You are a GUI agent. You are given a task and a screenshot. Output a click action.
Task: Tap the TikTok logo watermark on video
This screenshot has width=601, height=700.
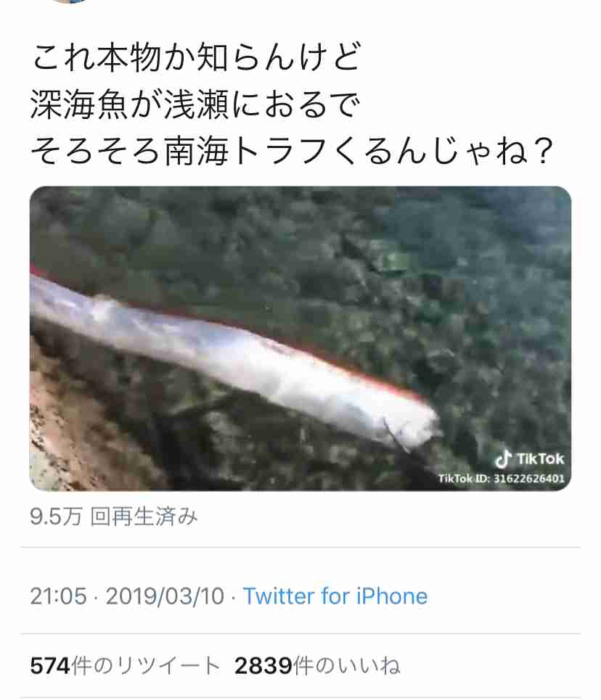[530, 459]
